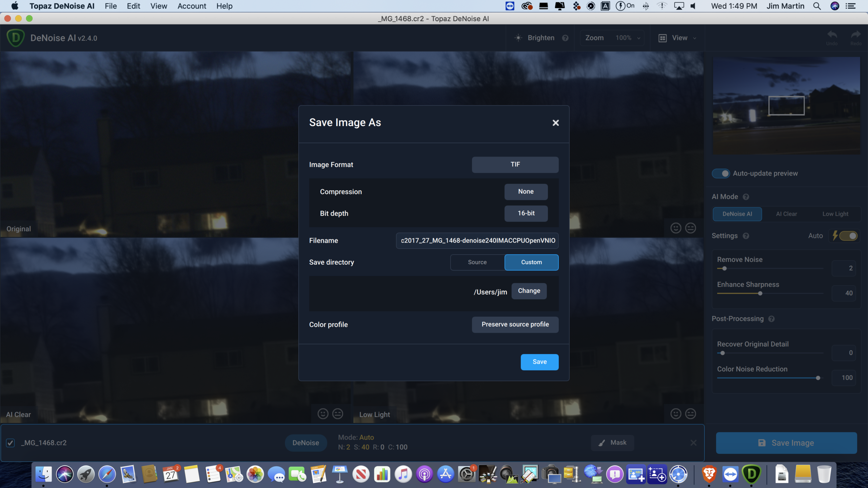Switch to the AI Clear mode tab
868x488 pixels.
click(786, 214)
